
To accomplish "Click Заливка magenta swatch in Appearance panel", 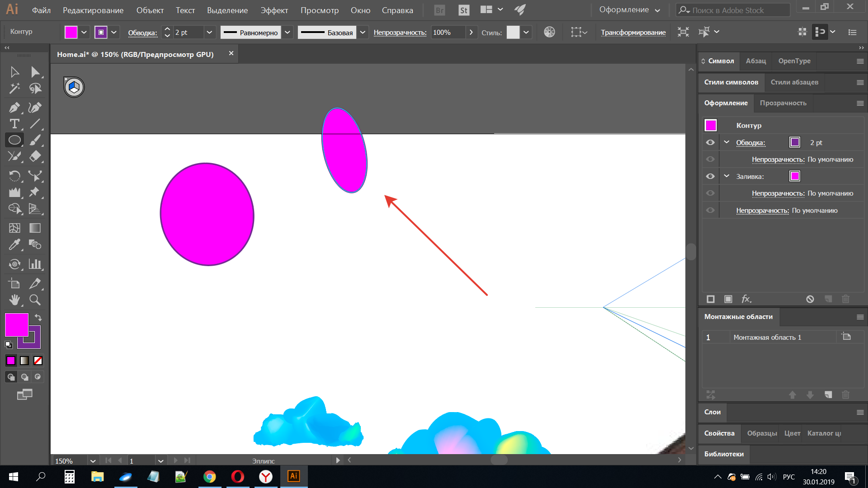I will [x=794, y=176].
